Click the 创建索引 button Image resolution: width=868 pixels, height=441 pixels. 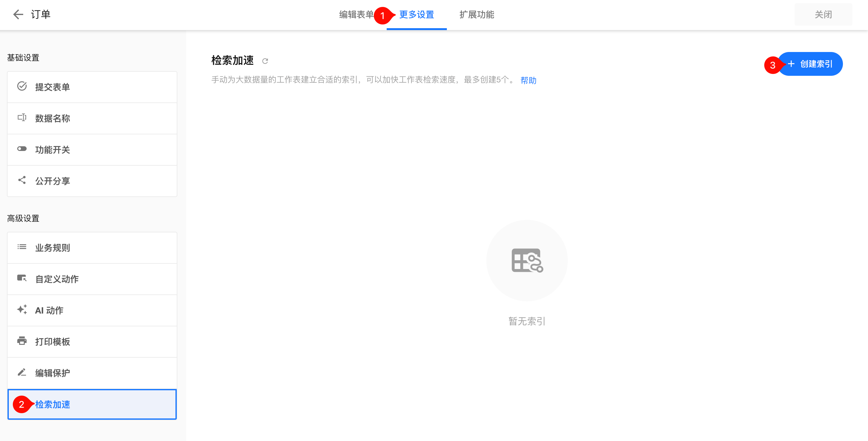(x=810, y=64)
